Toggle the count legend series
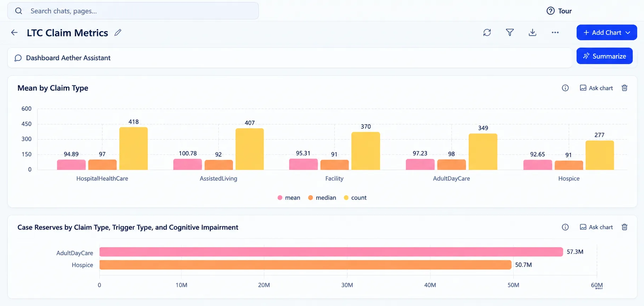The image size is (644, 306). coord(355,198)
